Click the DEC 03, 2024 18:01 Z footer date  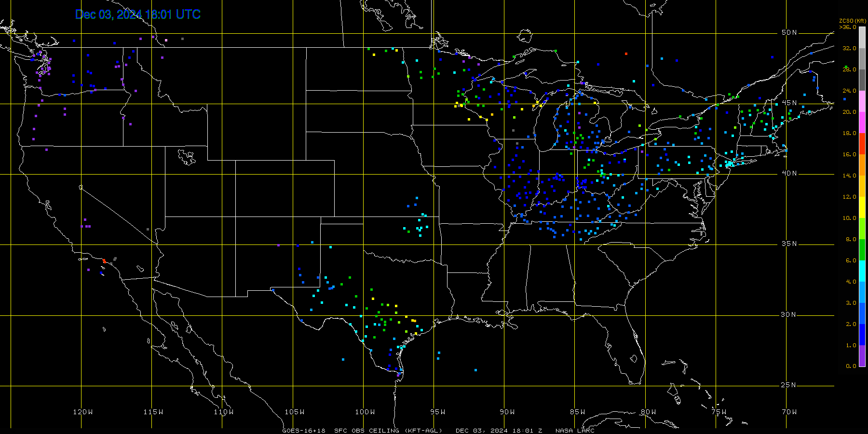499,431
